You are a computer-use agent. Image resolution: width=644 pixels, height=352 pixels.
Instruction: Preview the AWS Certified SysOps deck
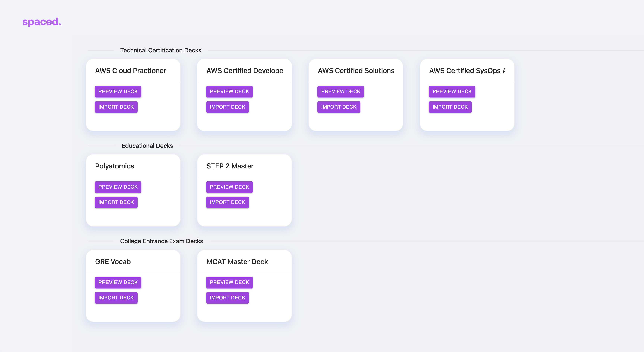coord(452,92)
